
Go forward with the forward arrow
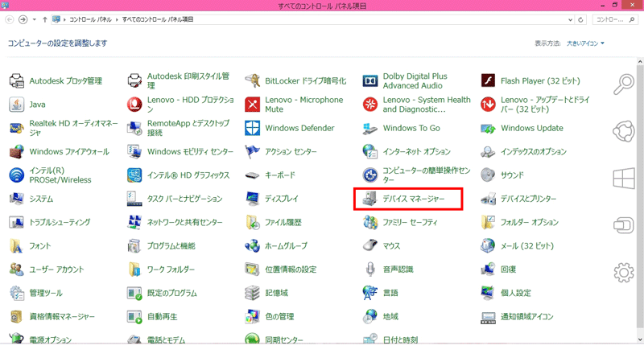23,19
